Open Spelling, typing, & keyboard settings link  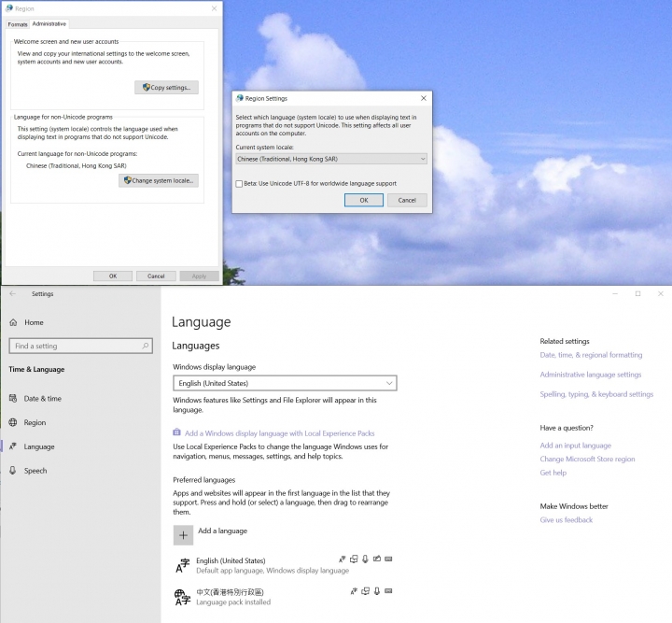[596, 394]
